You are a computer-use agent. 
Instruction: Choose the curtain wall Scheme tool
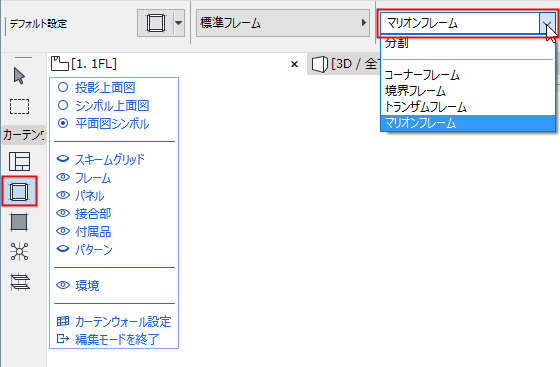coord(19,162)
